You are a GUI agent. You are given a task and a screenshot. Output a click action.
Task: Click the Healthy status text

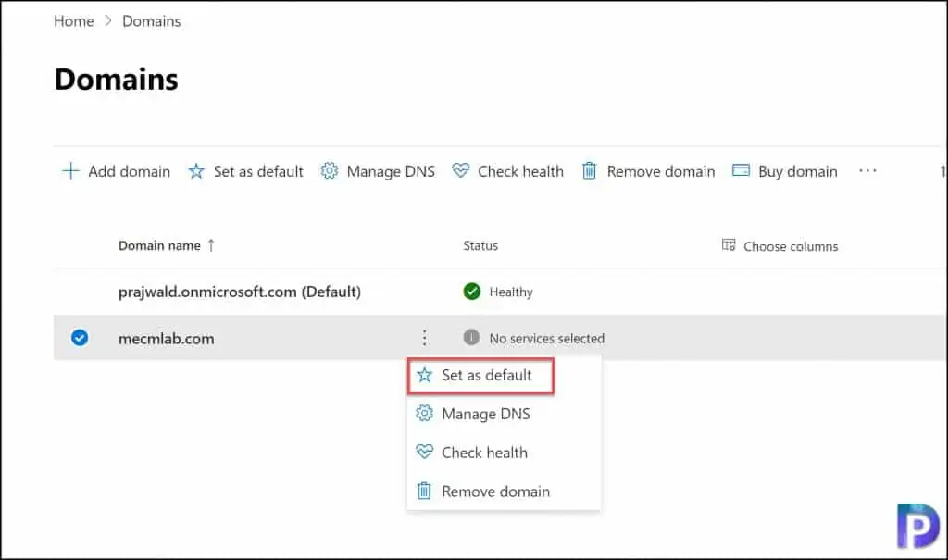pyautogui.click(x=511, y=292)
